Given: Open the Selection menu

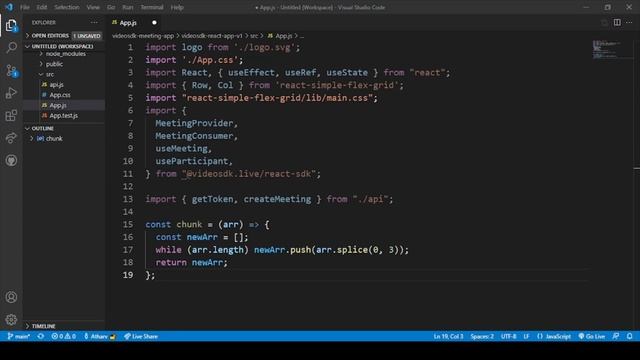Looking at the screenshot, I should coord(67,7).
